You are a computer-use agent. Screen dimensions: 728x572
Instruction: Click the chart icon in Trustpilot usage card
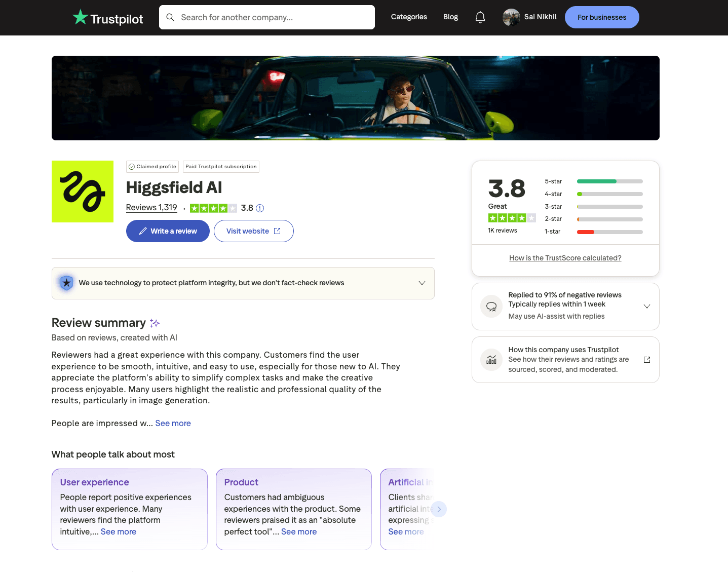pos(491,360)
